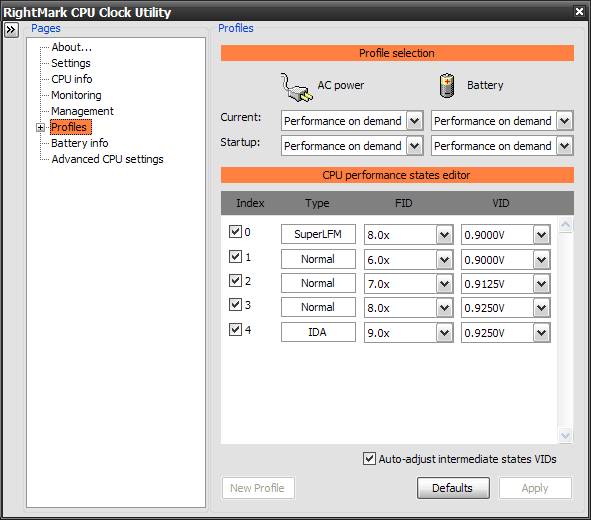The image size is (591, 520).
Task: Uncheck performance state index 2
Action: click(236, 280)
